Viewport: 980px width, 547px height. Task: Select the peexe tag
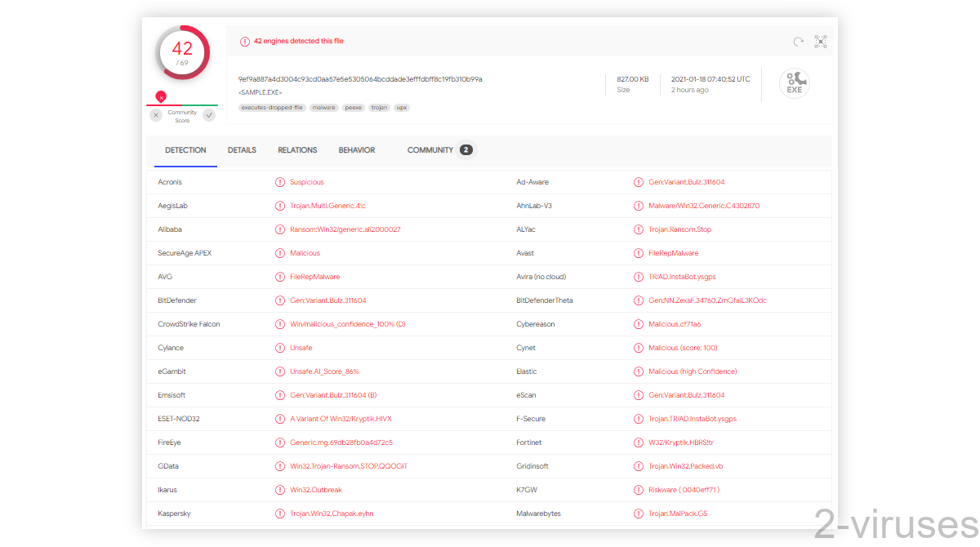click(x=354, y=107)
